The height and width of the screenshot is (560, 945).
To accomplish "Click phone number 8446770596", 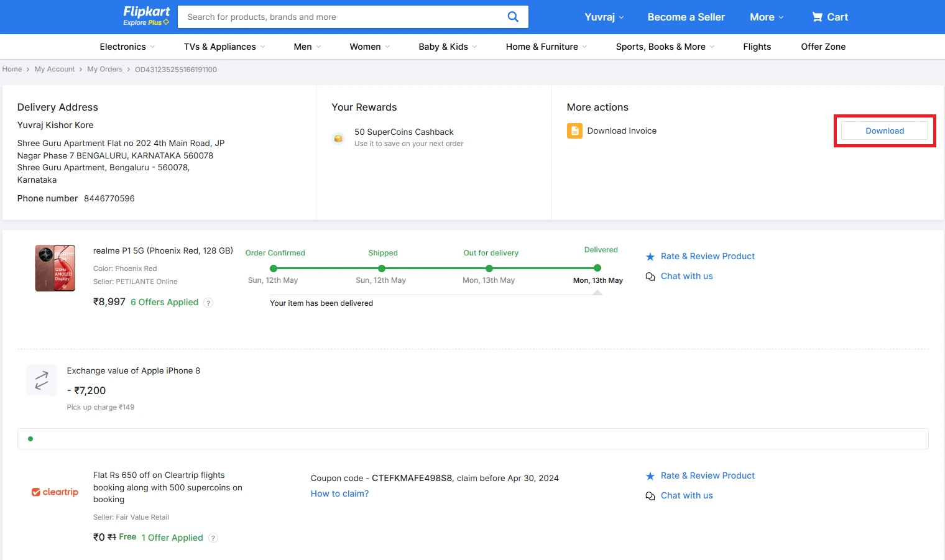I will click(109, 198).
